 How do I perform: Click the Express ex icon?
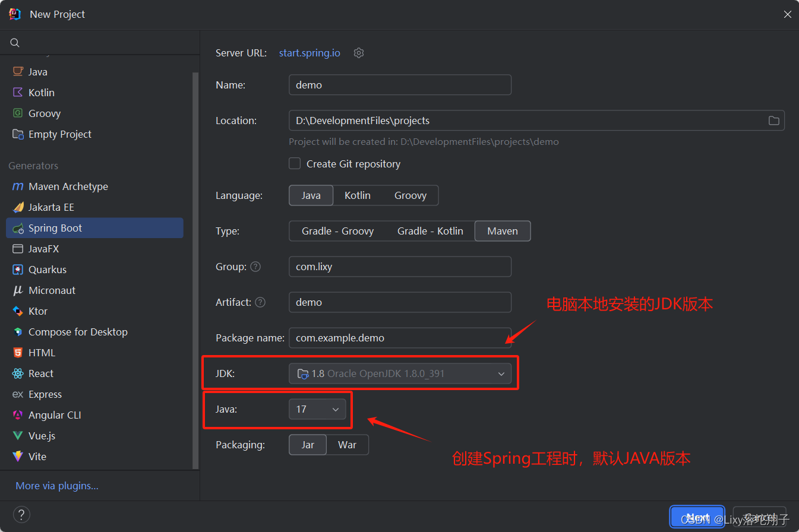pos(18,394)
